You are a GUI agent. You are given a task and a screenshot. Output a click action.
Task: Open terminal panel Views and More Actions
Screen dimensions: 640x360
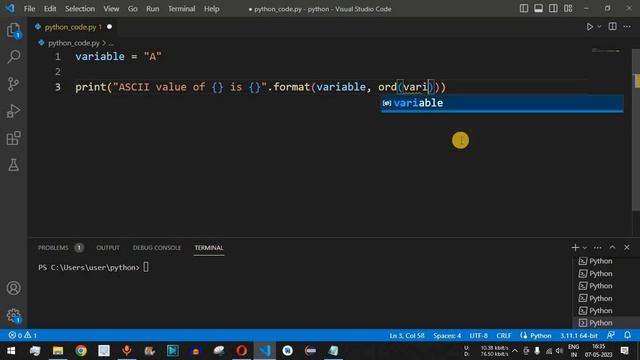pos(598,248)
